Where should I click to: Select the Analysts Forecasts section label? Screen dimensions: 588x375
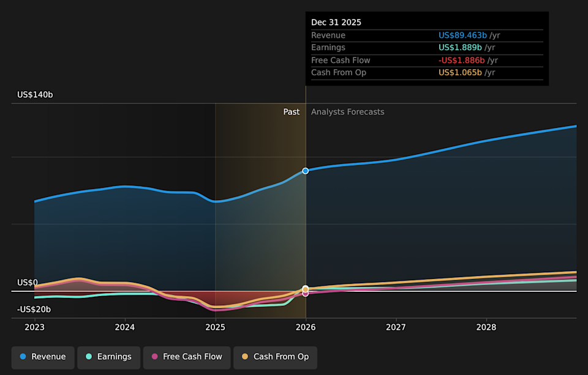[347, 112]
